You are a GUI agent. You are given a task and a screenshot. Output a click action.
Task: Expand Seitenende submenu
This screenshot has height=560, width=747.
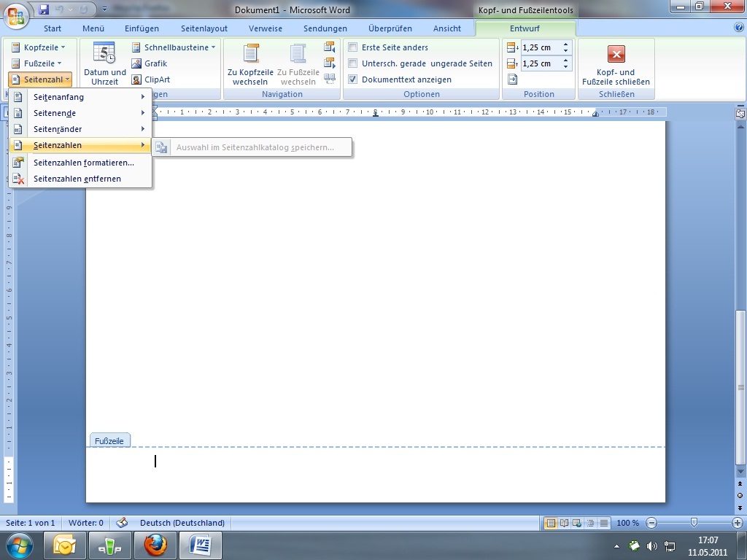[x=80, y=113]
